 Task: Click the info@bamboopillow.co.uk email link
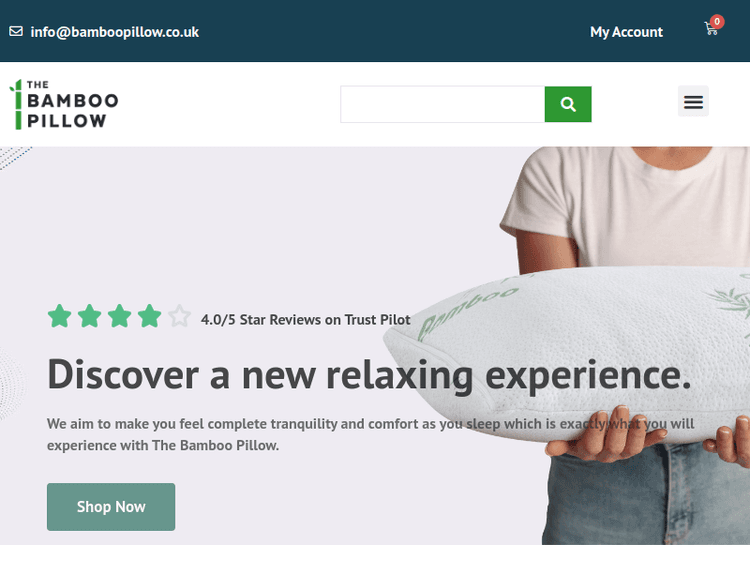[114, 32]
